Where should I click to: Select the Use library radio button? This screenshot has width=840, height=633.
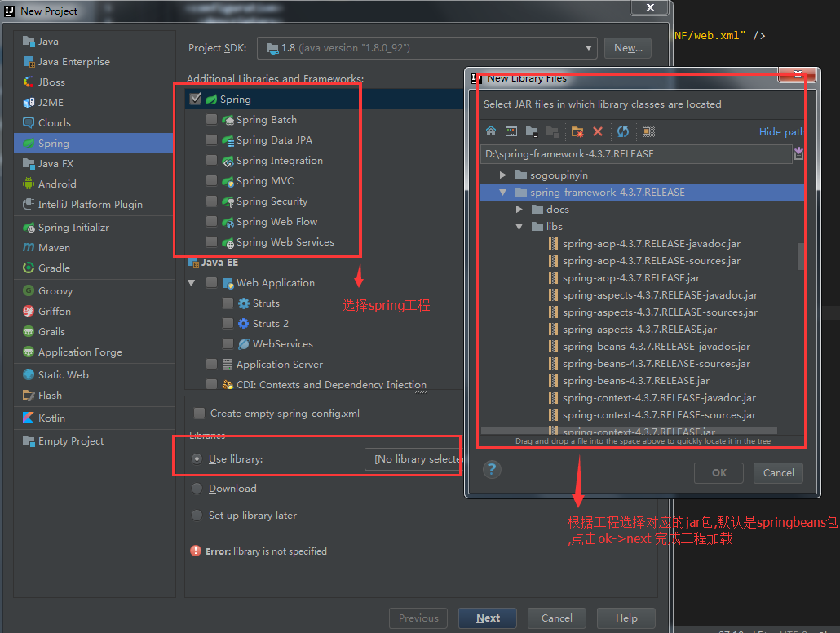click(x=197, y=458)
